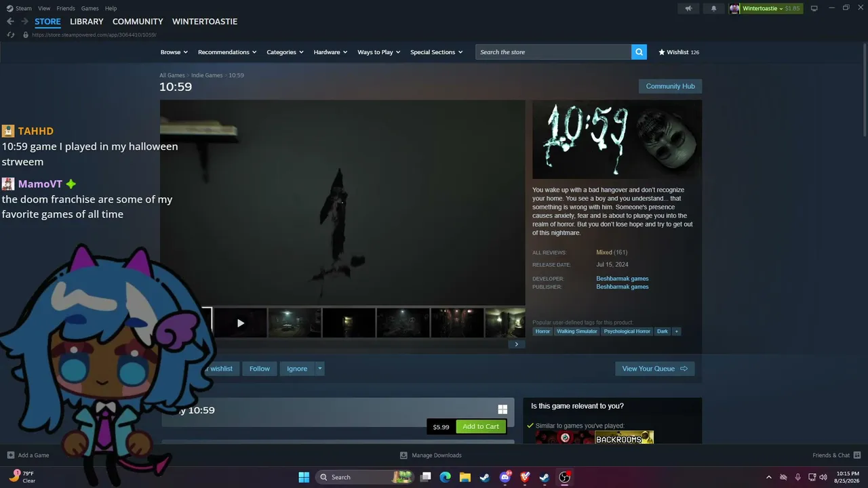This screenshot has width=868, height=488.
Task: Open the Special Sections dropdown
Action: point(436,52)
